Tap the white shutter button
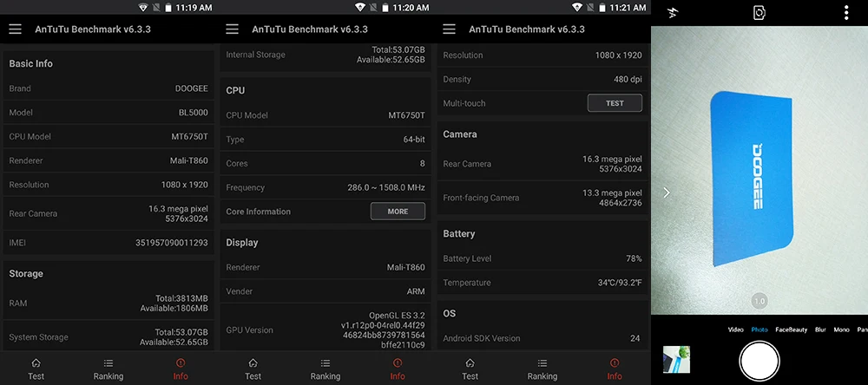This screenshot has width=868, height=385. pos(759,361)
